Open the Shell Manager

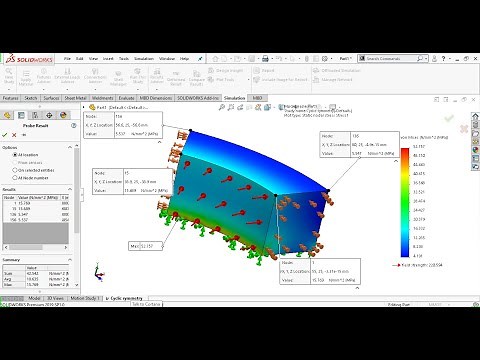click(118, 78)
